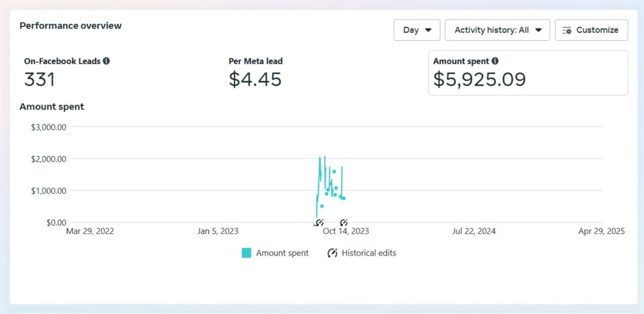The width and height of the screenshot is (644, 314).
Task: Click Historical edits icon in chart legend
Action: (x=332, y=253)
